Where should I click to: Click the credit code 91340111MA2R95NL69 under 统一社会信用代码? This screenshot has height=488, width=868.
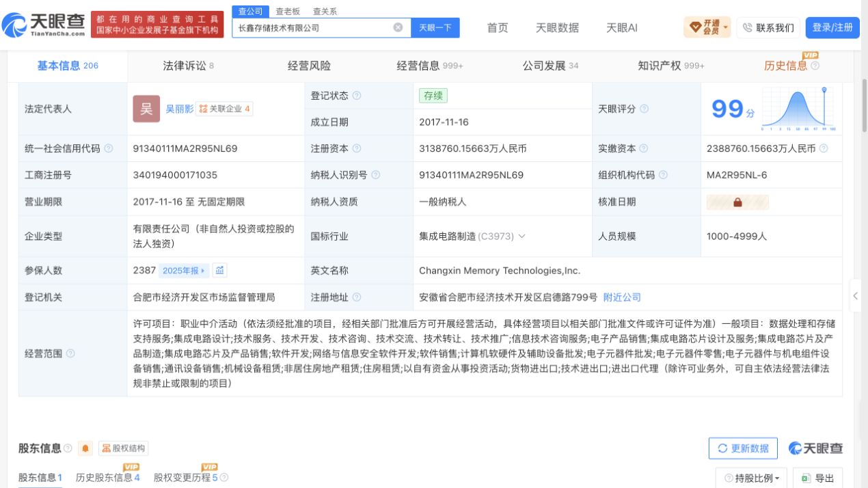click(185, 148)
